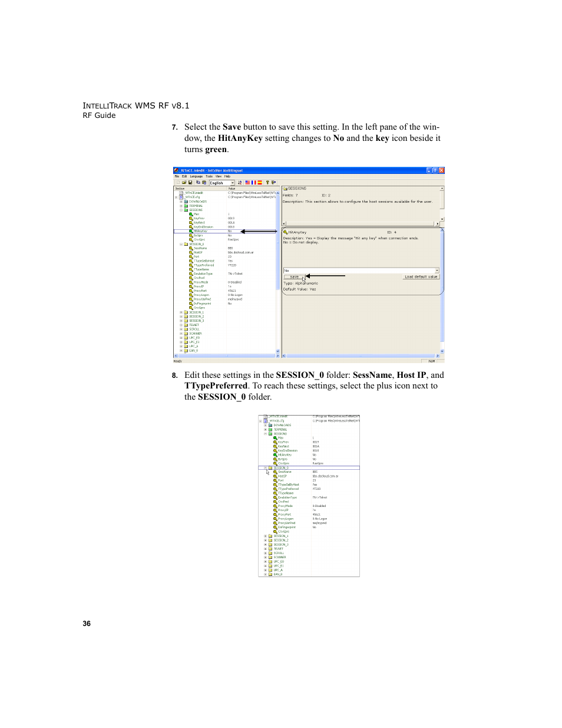This screenshot has width=562, height=728.
Task: Click the Save button in the IniEditor window
Action: pyautogui.click(x=294, y=276)
